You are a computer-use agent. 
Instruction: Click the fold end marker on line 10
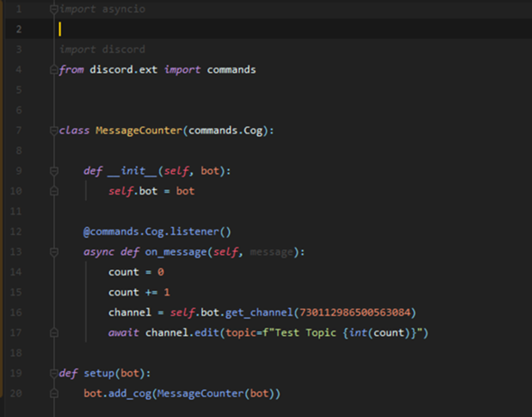54,191
